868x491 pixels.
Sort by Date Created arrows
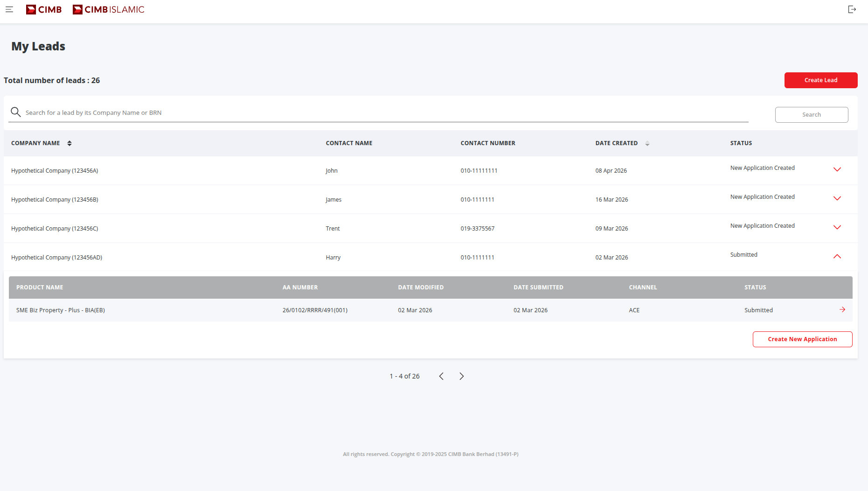(x=647, y=143)
